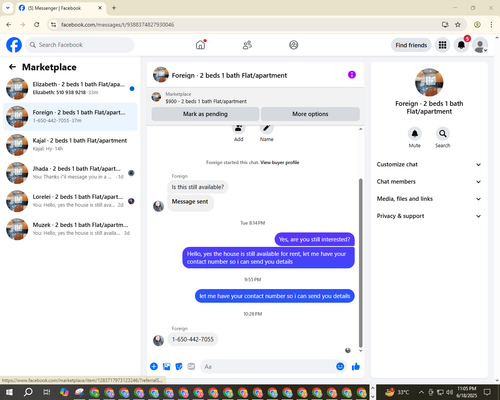Open the notifications bell in top bar
The width and height of the screenshot is (500, 400).
461,45
